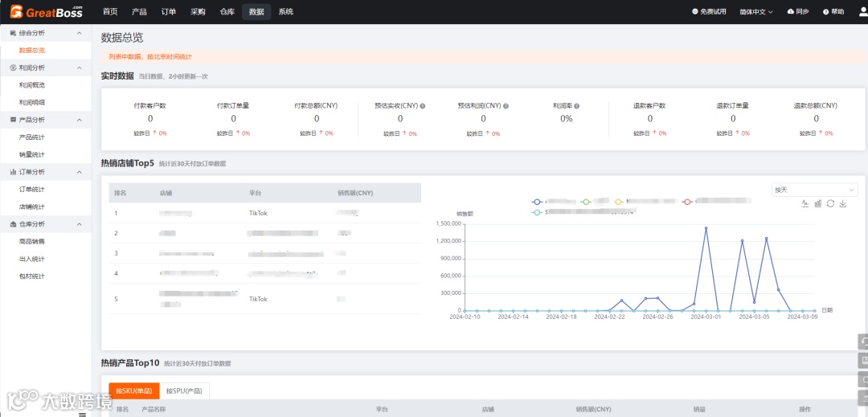
Task: Open the 系统 top menu
Action: (285, 11)
